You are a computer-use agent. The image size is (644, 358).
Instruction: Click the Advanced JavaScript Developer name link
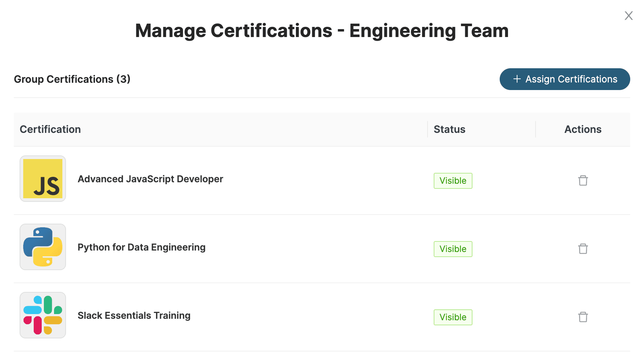(150, 179)
